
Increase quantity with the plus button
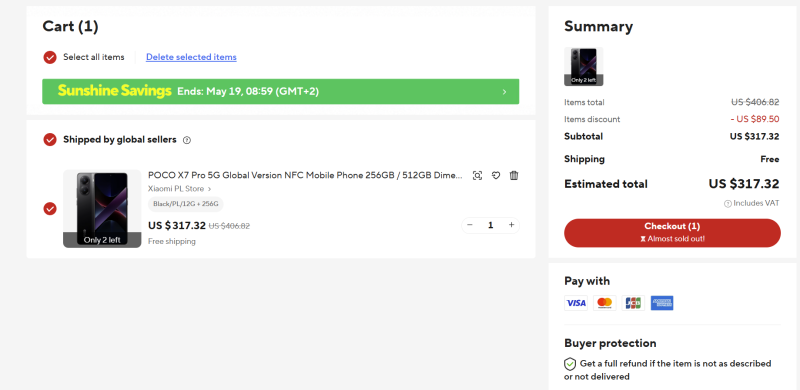(511, 225)
